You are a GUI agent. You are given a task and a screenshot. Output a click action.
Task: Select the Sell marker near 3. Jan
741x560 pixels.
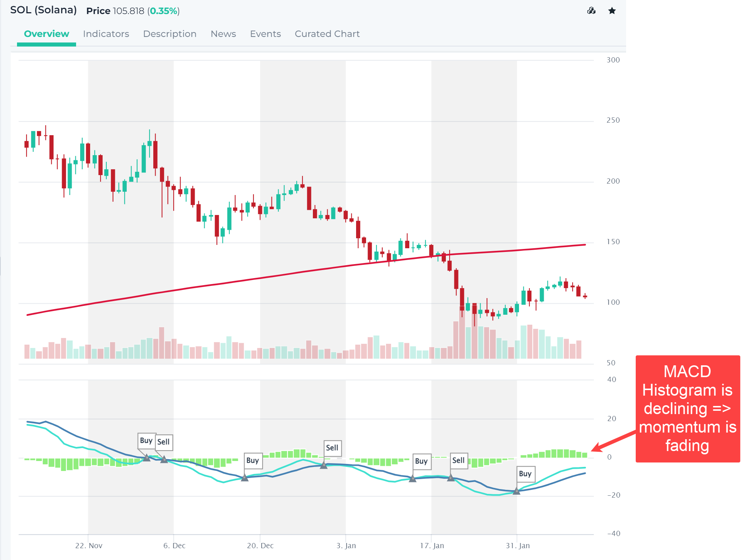332,448
